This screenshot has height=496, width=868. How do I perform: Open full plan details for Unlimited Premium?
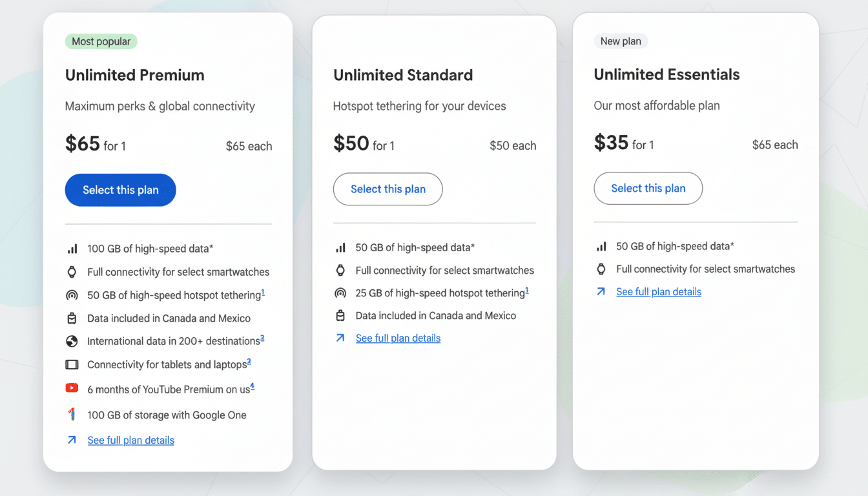(130, 440)
